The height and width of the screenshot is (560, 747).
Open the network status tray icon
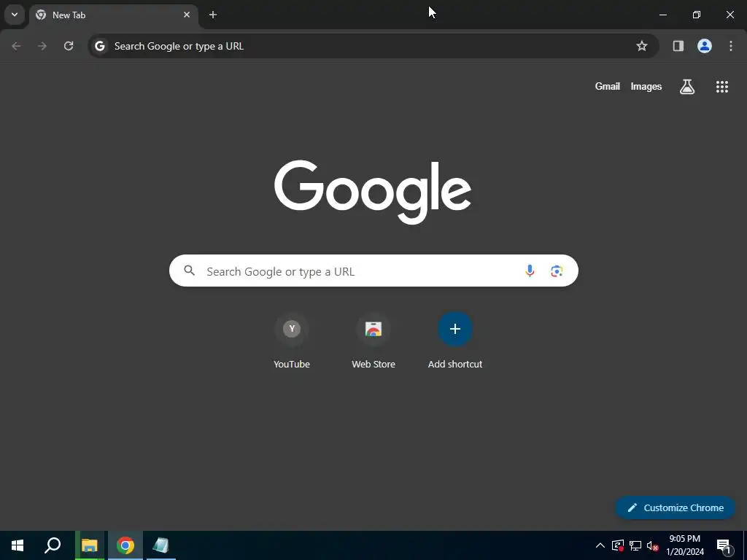pos(635,545)
